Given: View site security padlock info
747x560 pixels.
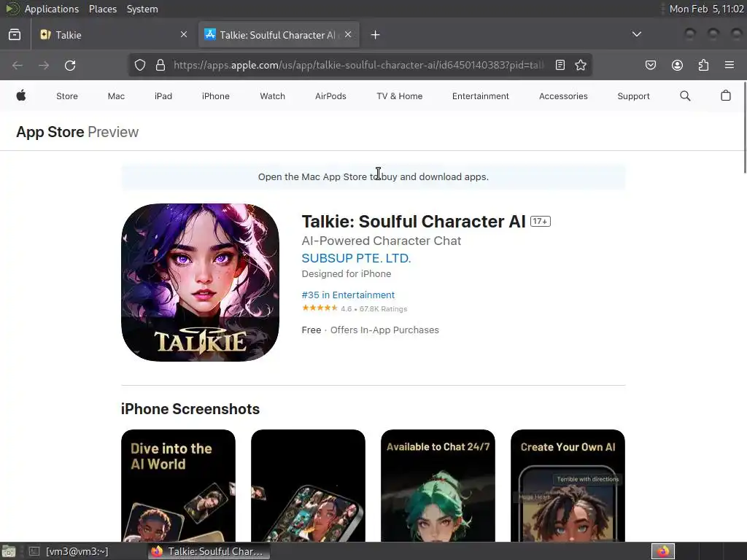Looking at the screenshot, I should point(160,65).
